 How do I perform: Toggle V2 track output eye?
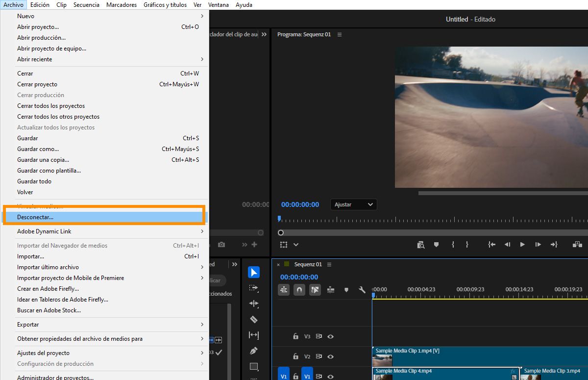tap(331, 356)
